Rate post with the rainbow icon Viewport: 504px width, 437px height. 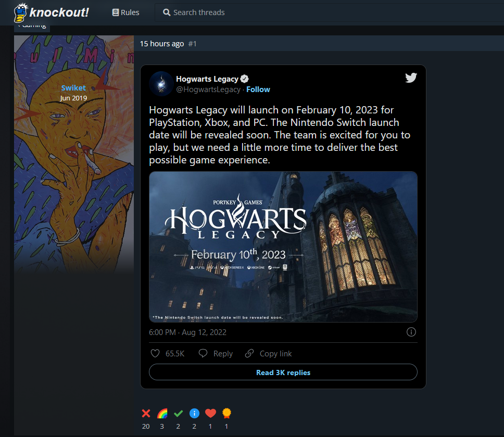tap(162, 413)
